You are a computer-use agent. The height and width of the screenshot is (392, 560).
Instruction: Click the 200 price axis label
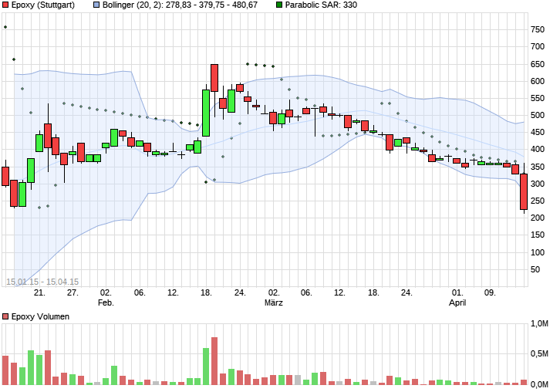(538, 218)
